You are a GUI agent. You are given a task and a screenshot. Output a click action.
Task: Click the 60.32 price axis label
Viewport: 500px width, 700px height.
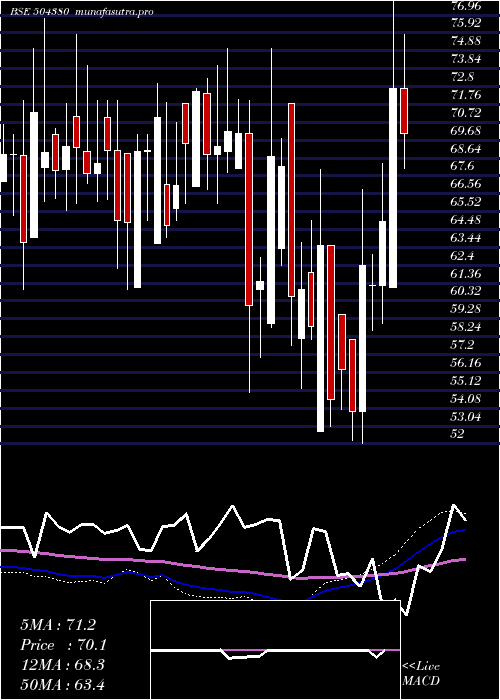click(x=466, y=291)
